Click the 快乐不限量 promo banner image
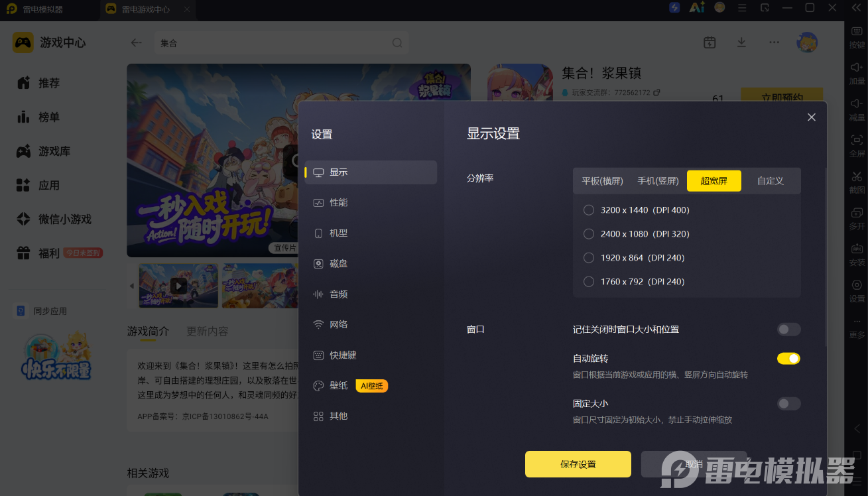Screen dimensions: 868x496 (x=56, y=355)
